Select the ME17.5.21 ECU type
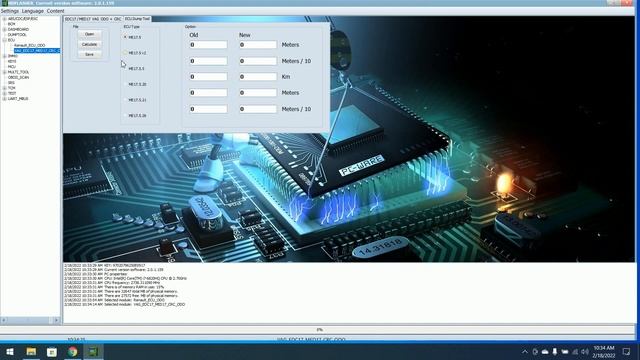The width and height of the screenshot is (640, 360). [x=135, y=100]
